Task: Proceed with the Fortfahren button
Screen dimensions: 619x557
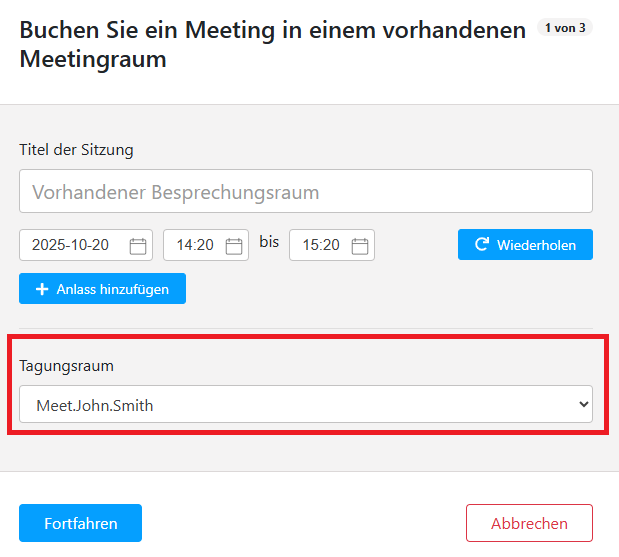Action: (80, 523)
